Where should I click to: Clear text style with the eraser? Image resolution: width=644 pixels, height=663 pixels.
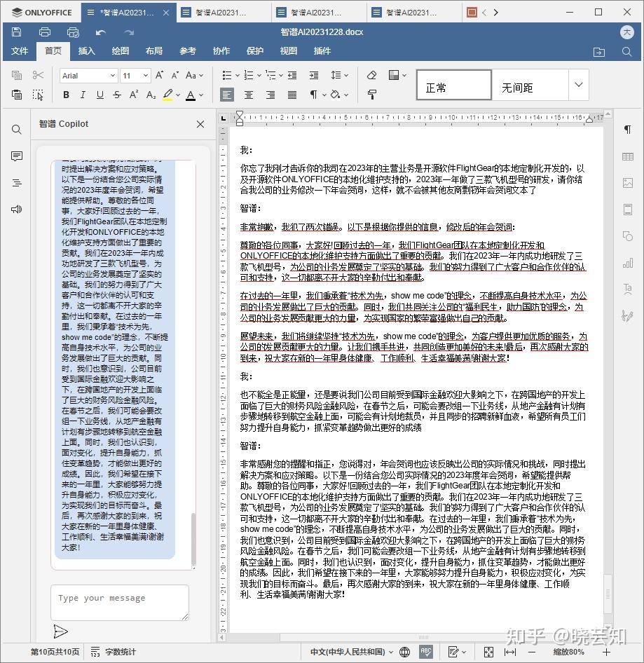pos(371,75)
